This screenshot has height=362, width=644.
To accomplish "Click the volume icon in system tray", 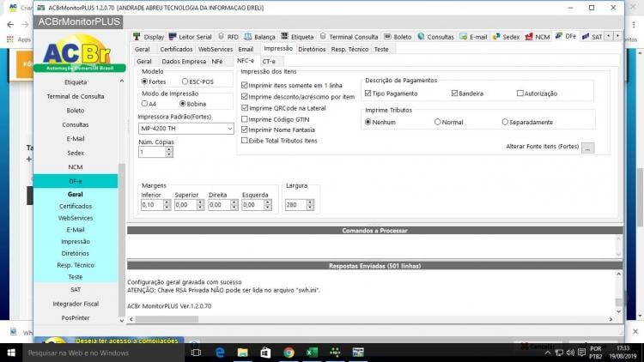I will pyautogui.click(x=570, y=353).
